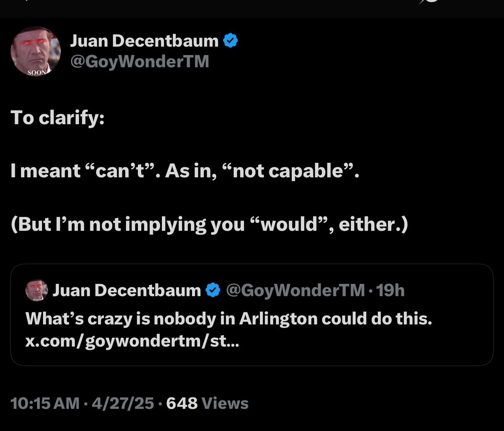Click the 10:15 AM post time
This screenshot has width=504, height=431.
point(45,404)
